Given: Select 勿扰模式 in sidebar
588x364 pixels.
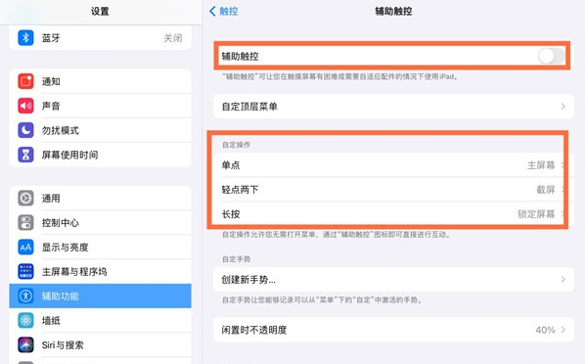Looking at the screenshot, I should (x=100, y=130).
